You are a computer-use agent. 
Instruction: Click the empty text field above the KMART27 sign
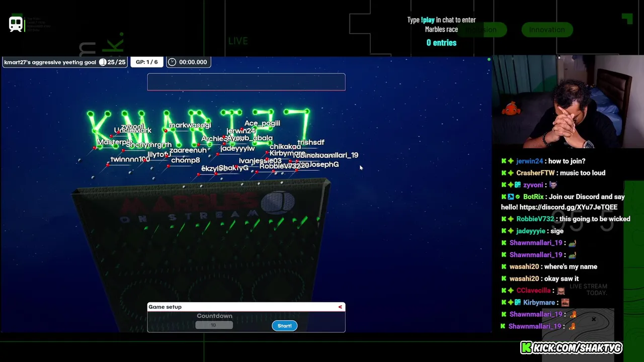[x=246, y=82]
